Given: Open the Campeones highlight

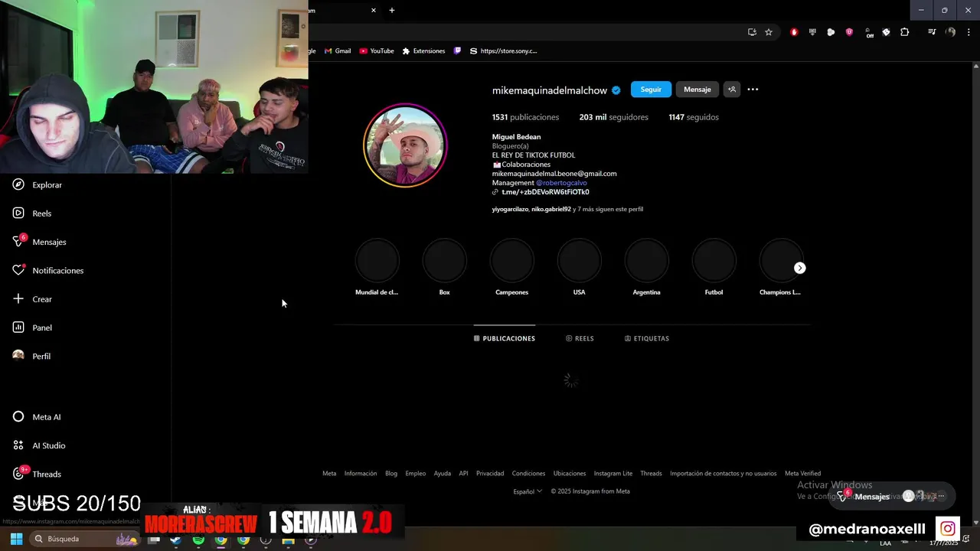Looking at the screenshot, I should click(x=511, y=267).
